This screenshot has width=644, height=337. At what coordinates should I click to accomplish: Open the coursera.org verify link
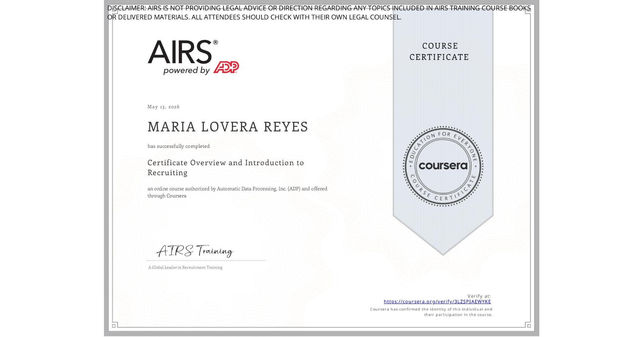pyautogui.click(x=437, y=301)
